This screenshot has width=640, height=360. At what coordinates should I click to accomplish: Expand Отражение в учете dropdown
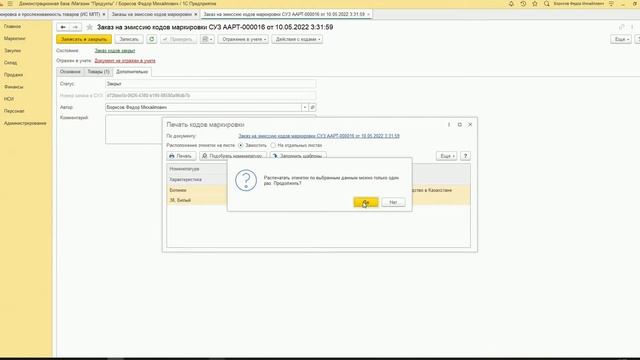pyautogui.click(x=243, y=39)
